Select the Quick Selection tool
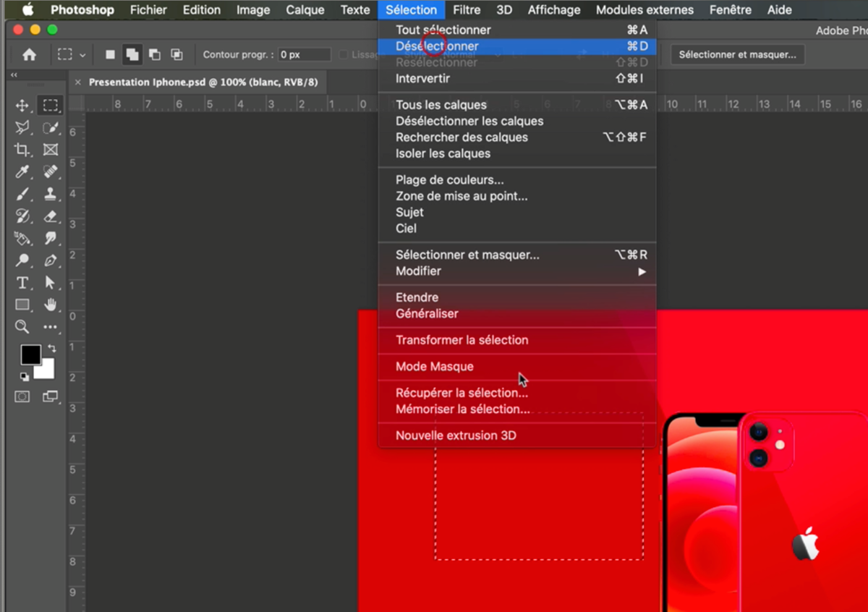 [50, 128]
